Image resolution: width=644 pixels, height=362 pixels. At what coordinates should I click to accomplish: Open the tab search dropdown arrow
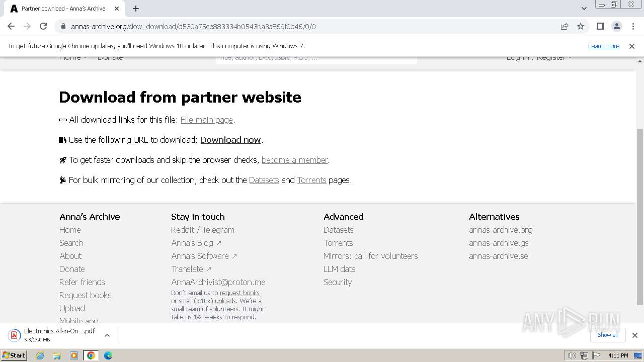[x=584, y=9]
